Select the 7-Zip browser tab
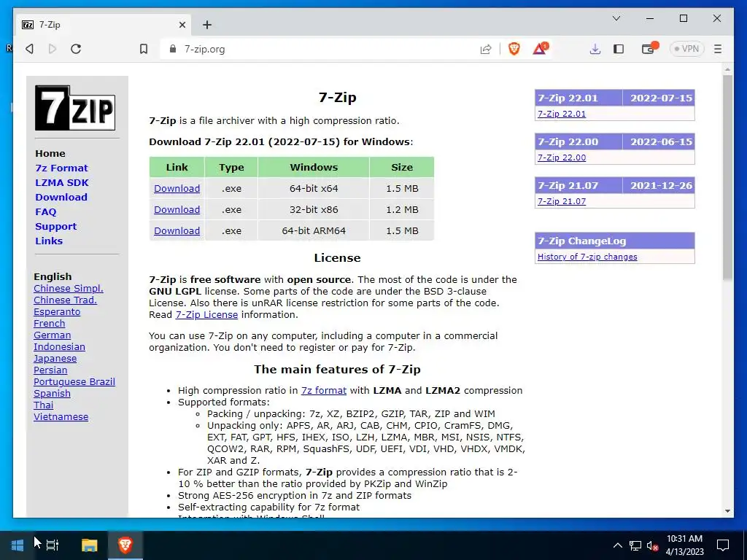 coord(104,25)
